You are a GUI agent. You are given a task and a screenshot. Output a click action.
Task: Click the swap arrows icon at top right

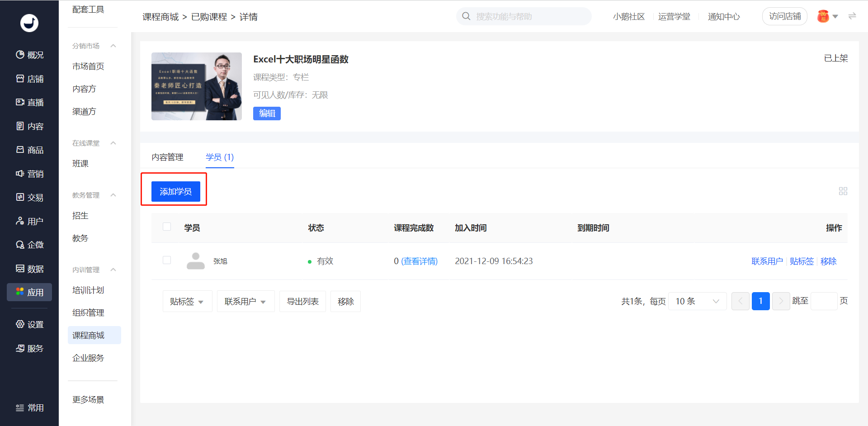tap(852, 16)
